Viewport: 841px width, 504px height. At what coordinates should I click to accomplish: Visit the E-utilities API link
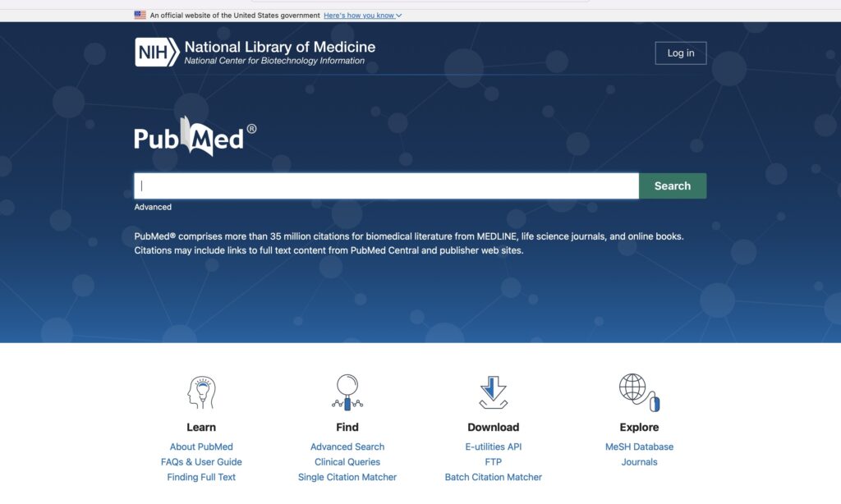click(493, 447)
